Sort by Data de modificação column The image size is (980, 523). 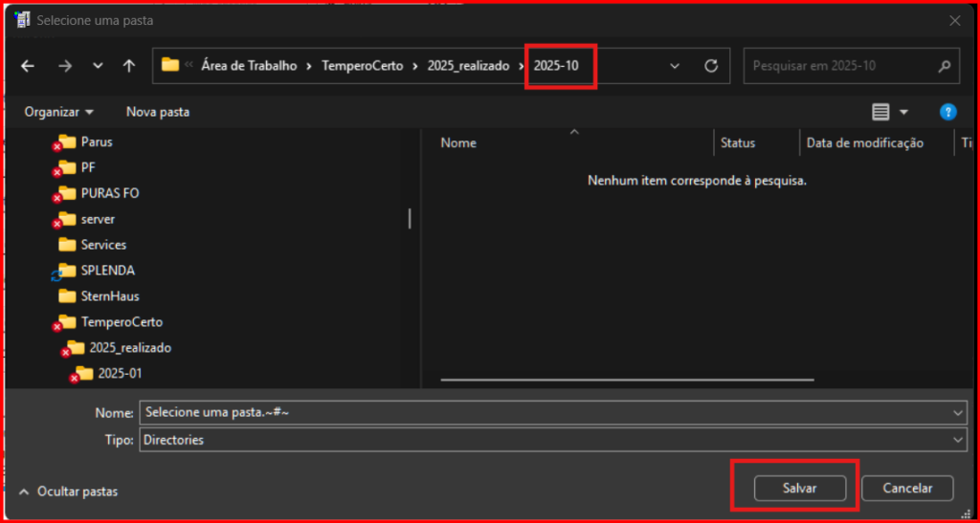point(864,142)
